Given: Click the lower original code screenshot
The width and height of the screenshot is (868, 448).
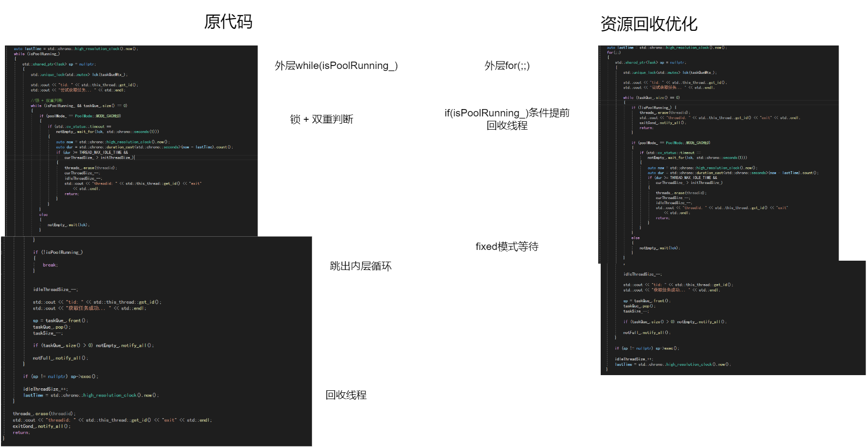Looking at the screenshot, I should (157, 341).
